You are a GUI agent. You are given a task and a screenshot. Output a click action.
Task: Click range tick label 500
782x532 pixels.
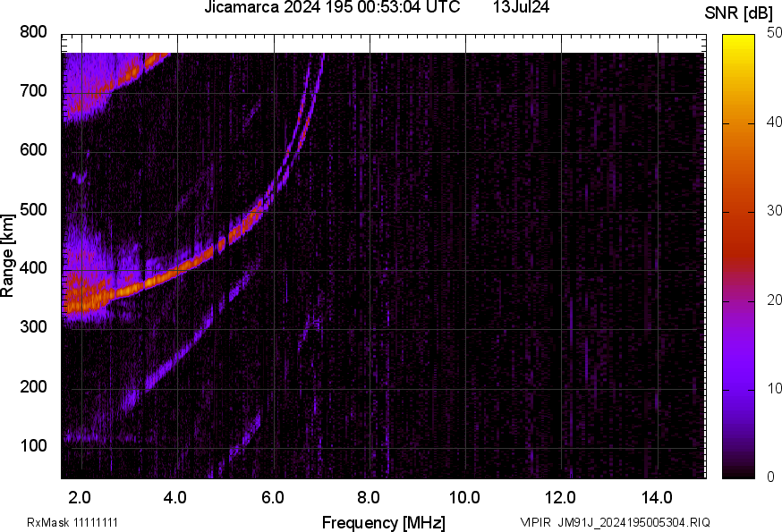coord(33,209)
